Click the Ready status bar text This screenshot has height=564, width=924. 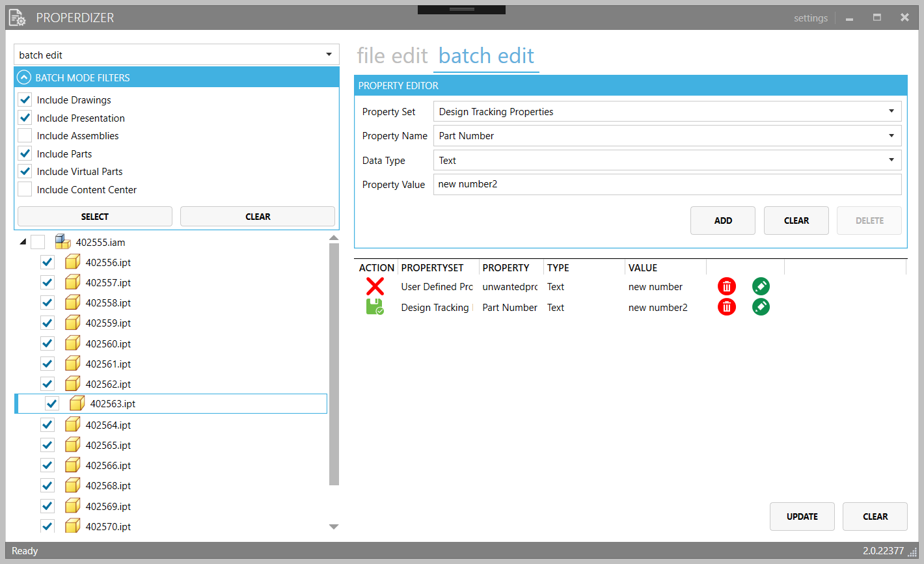[25, 551]
